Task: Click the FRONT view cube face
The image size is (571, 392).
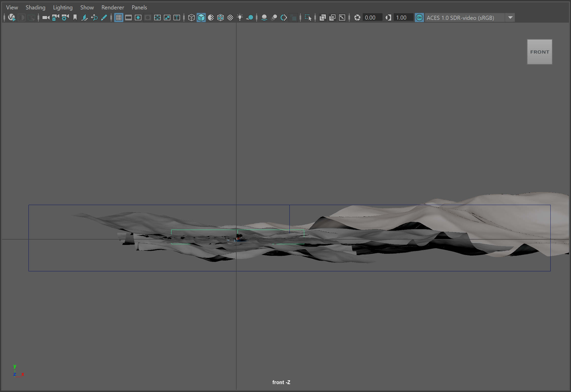Action: [x=539, y=52]
